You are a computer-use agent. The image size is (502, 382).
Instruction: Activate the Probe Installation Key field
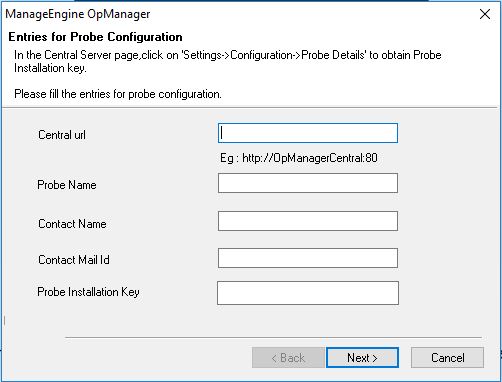(308, 293)
